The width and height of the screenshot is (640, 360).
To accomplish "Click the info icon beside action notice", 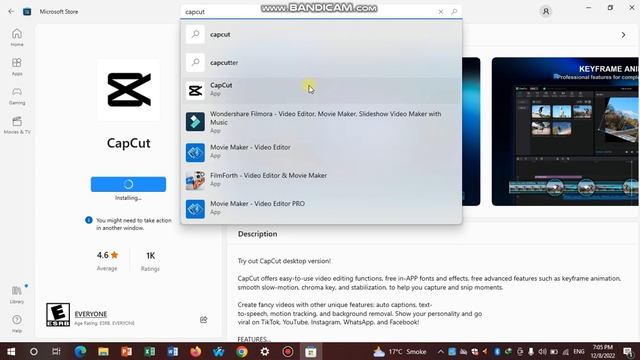I will (x=89, y=220).
